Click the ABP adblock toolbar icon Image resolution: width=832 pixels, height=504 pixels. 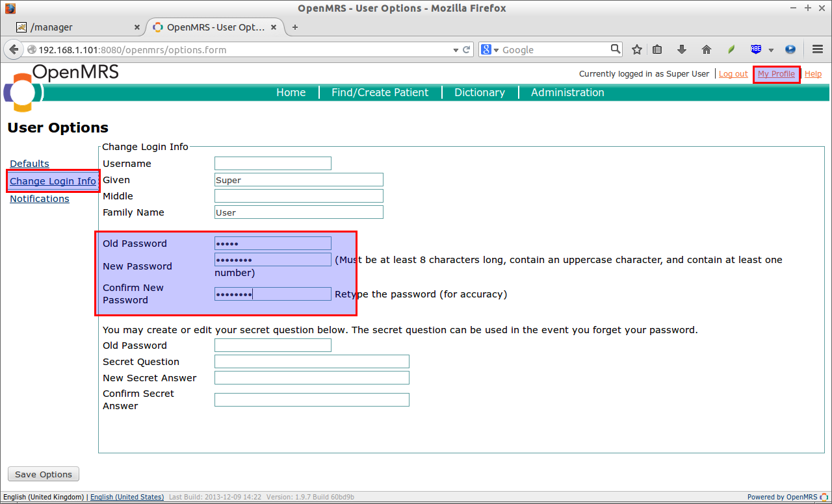tap(756, 49)
